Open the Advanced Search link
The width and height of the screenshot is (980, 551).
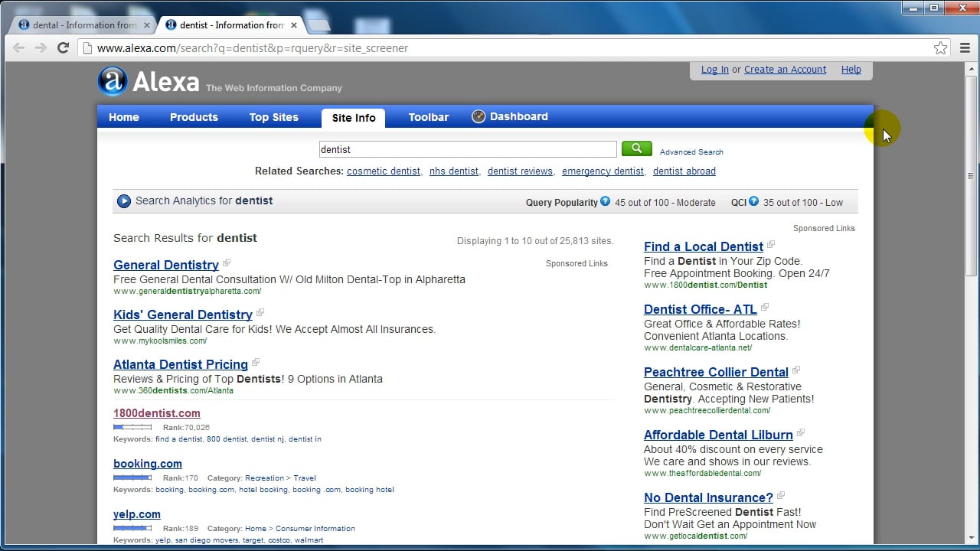point(691,152)
